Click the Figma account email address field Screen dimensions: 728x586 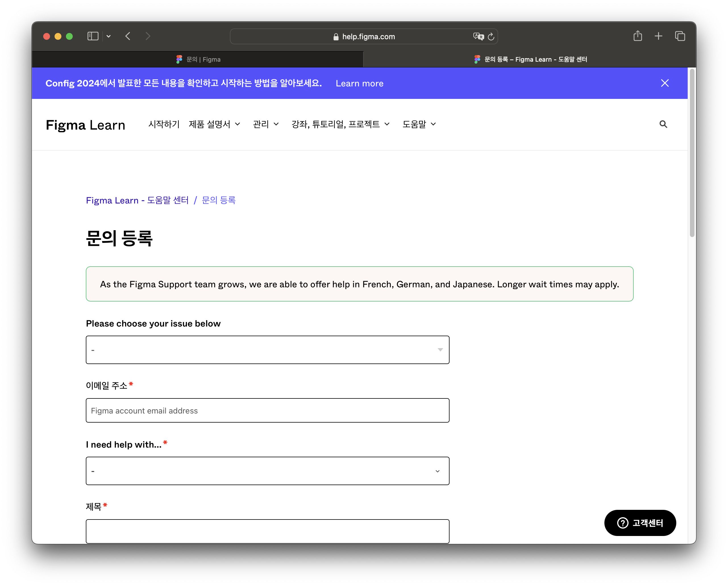point(267,410)
